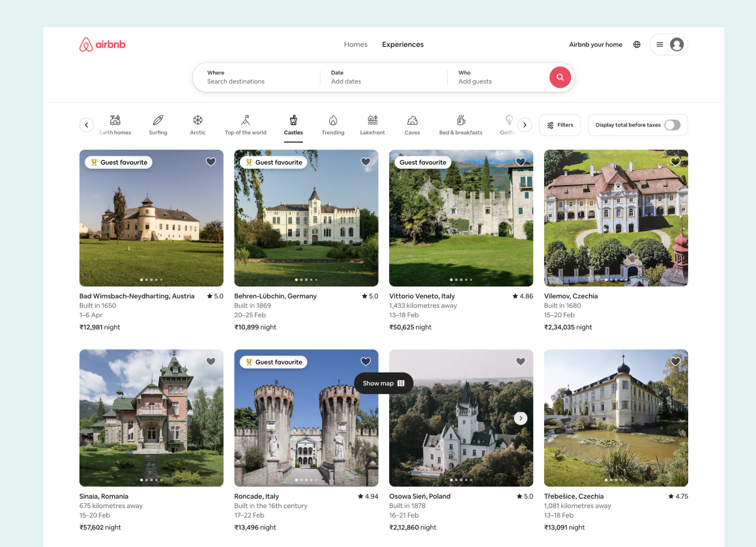
Task: Open the profile hamburger menu
Action: click(x=668, y=45)
